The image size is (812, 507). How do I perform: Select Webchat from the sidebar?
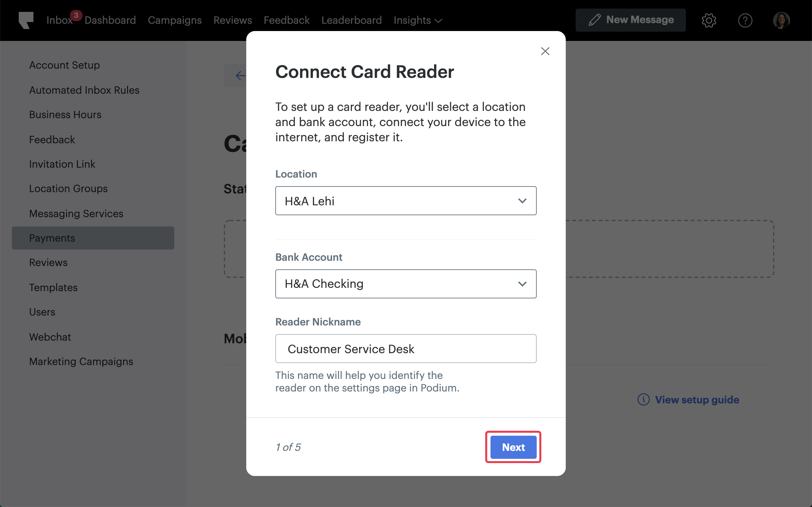point(50,337)
